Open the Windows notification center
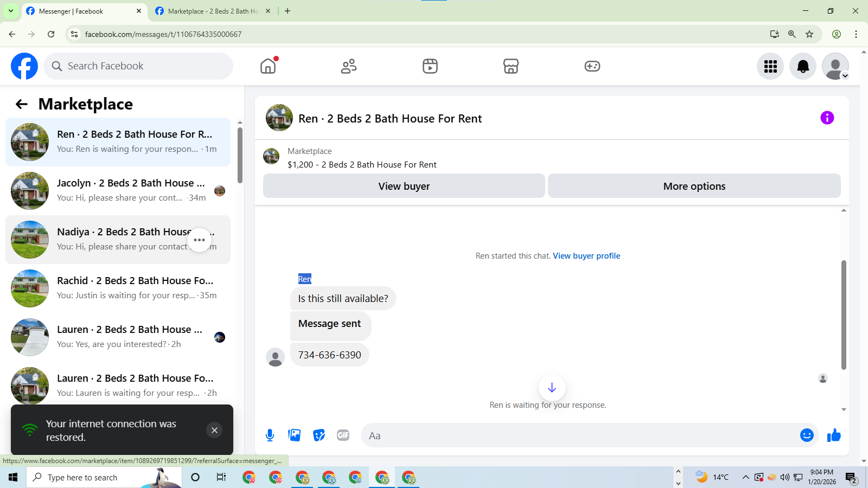 click(x=851, y=478)
